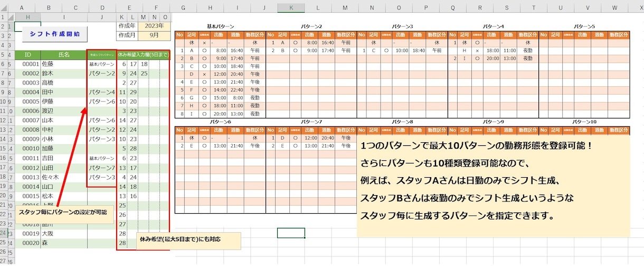This screenshot has width=644, height=266.
Task: Click the 休み希望入力欄(5日まで) header
Action: pyautogui.click(x=143, y=55)
